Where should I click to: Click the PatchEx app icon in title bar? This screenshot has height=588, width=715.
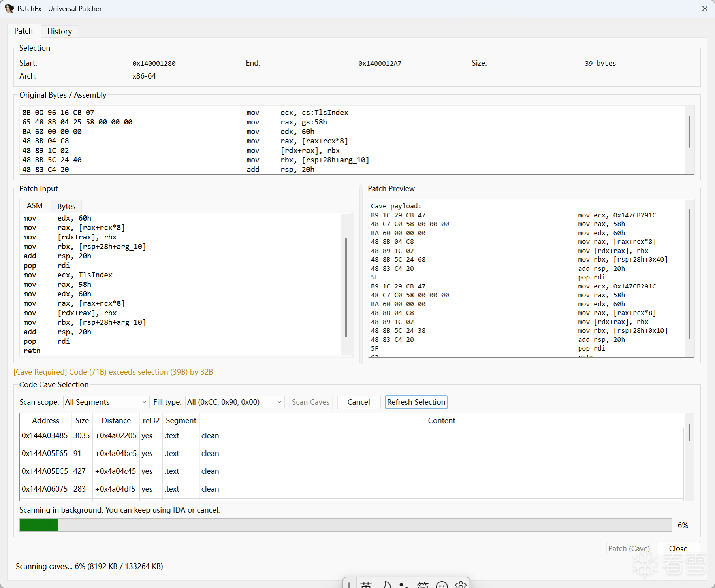click(9, 8)
